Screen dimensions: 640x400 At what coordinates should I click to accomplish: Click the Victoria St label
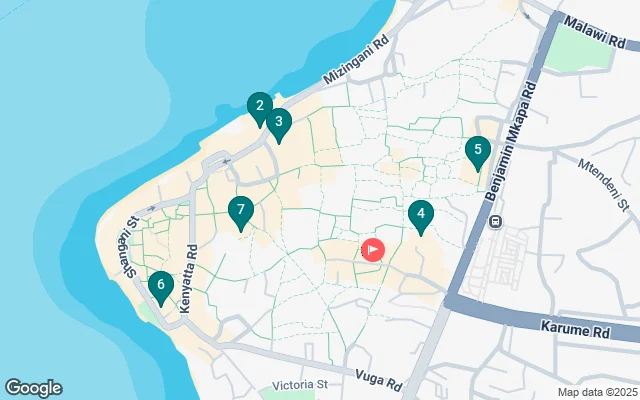point(300,385)
